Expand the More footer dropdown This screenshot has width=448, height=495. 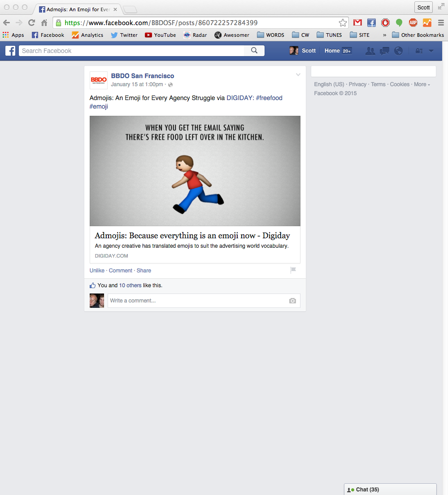coord(422,84)
